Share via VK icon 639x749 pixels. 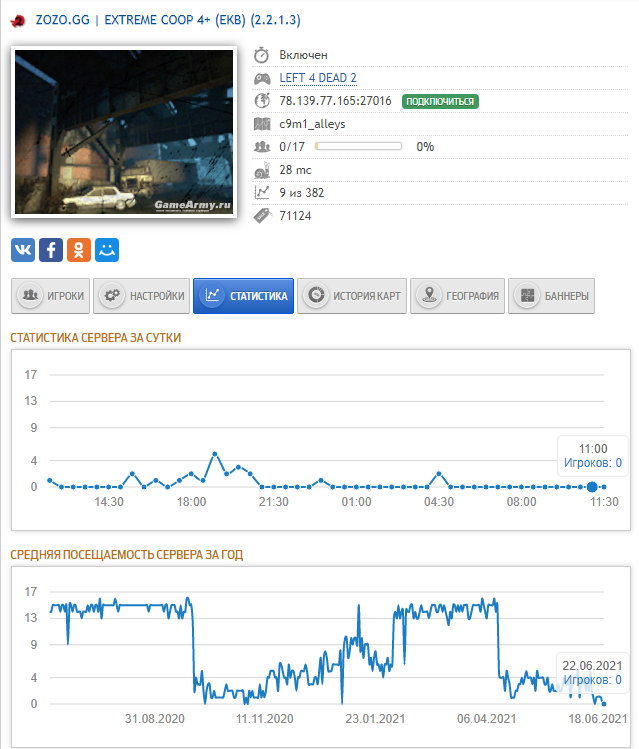coord(23,250)
